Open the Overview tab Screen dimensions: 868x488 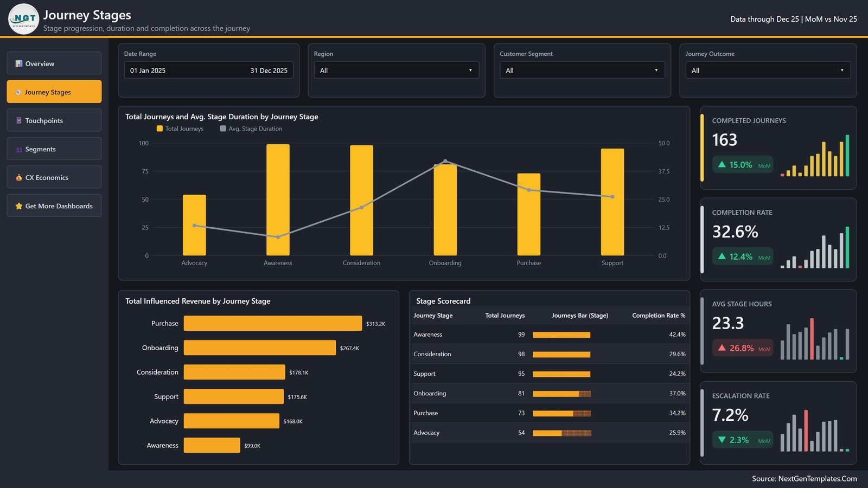pyautogui.click(x=54, y=63)
